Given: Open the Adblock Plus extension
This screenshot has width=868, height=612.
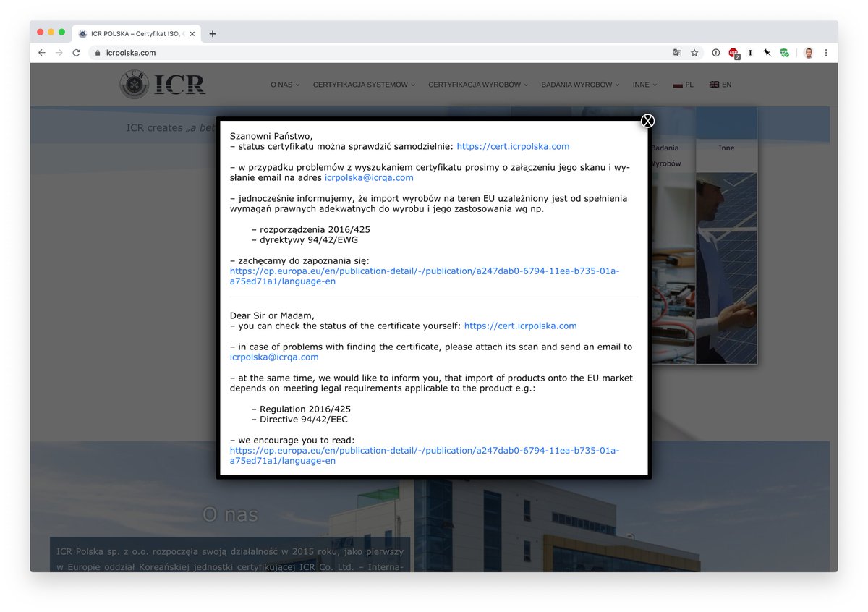Looking at the screenshot, I should [x=733, y=53].
